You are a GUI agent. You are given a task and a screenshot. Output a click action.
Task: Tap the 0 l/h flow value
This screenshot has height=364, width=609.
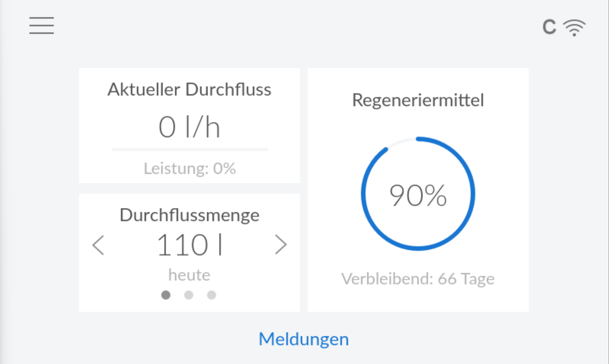190,127
